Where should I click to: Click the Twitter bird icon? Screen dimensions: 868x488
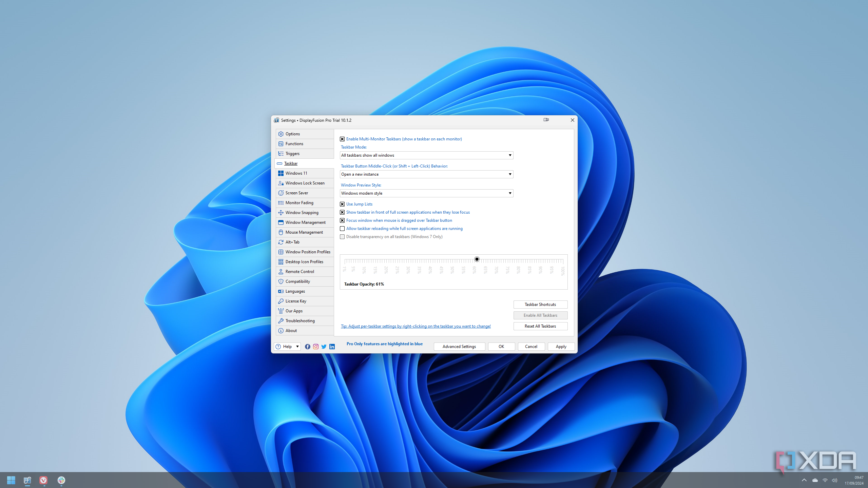[x=324, y=346]
